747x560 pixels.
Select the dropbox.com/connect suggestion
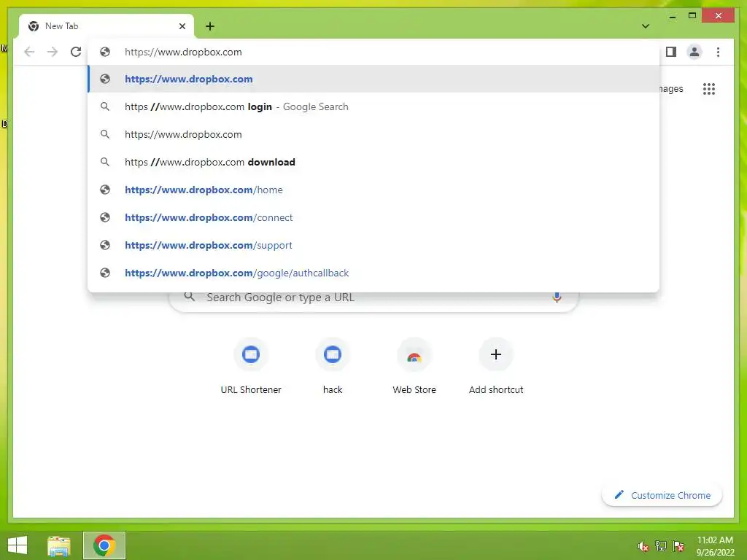pos(374,217)
